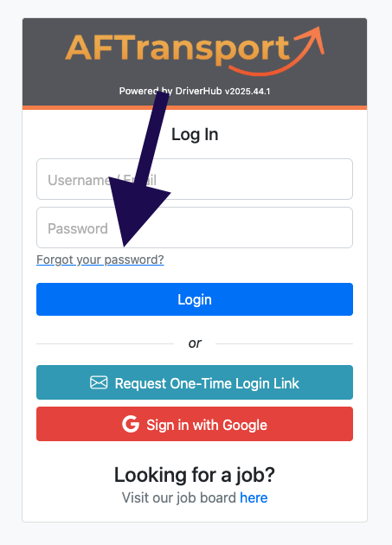Request One-Time Login Link
This screenshot has width=392, height=545.
coord(195,382)
